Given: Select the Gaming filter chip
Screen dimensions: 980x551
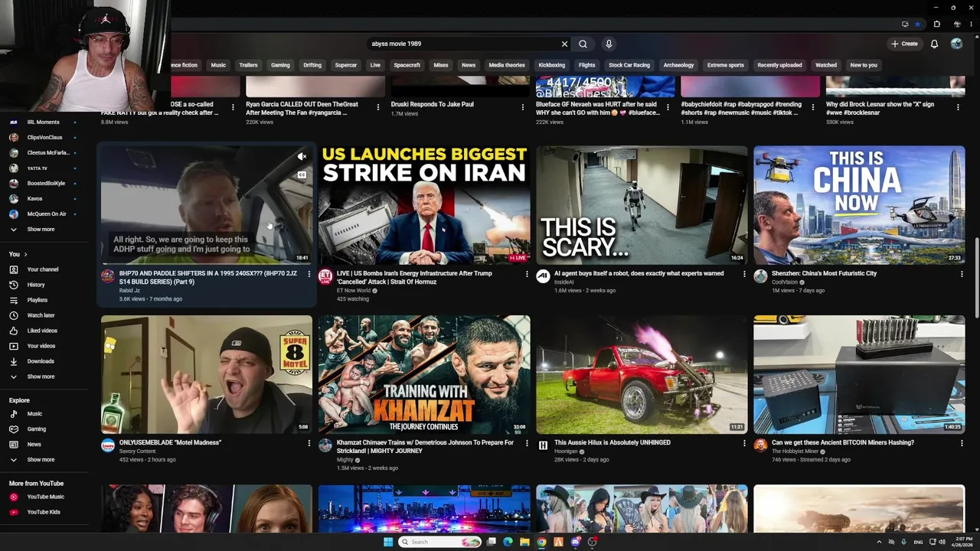Looking at the screenshot, I should tap(280, 65).
